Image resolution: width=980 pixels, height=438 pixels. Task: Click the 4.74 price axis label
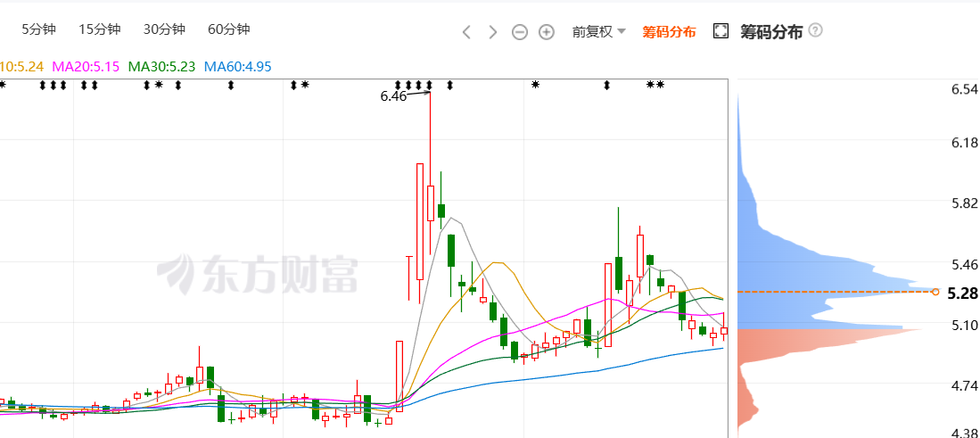coord(964,386)
